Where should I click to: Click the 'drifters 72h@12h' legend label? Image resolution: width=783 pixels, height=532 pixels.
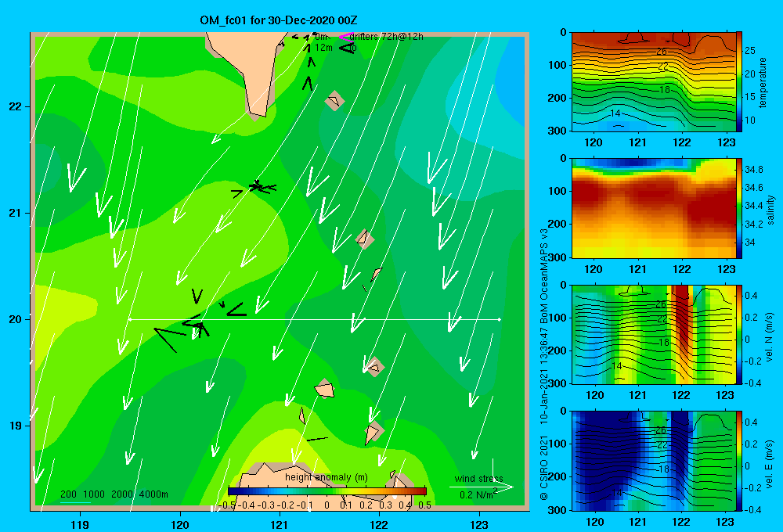pyautogui.click(x=387, y=37)
